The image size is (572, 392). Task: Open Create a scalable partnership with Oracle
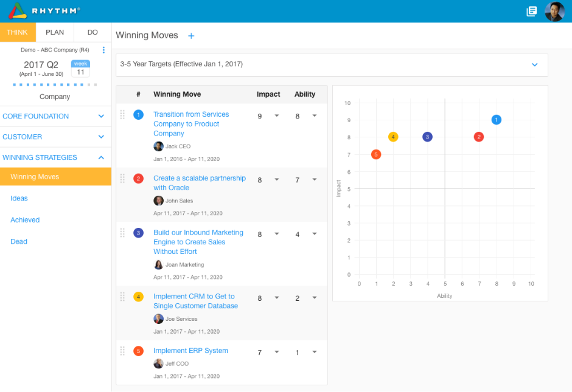(x=200, y=184)
